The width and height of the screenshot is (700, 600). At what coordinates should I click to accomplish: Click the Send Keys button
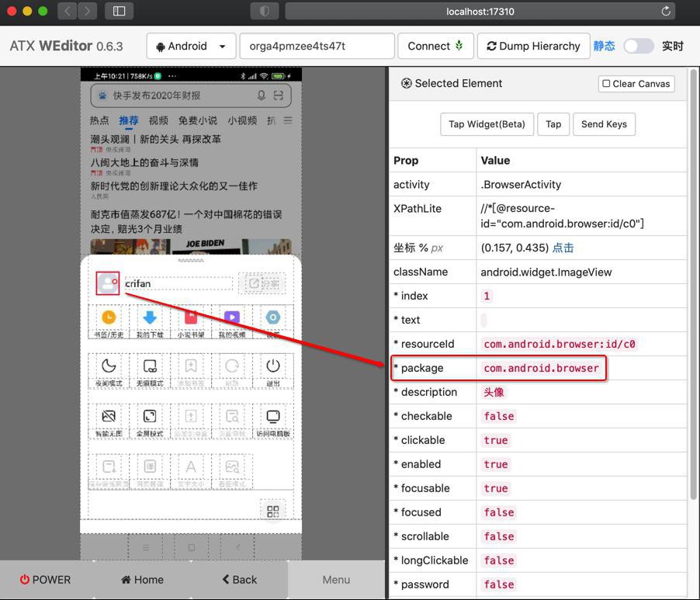click(x=604, y=124)
